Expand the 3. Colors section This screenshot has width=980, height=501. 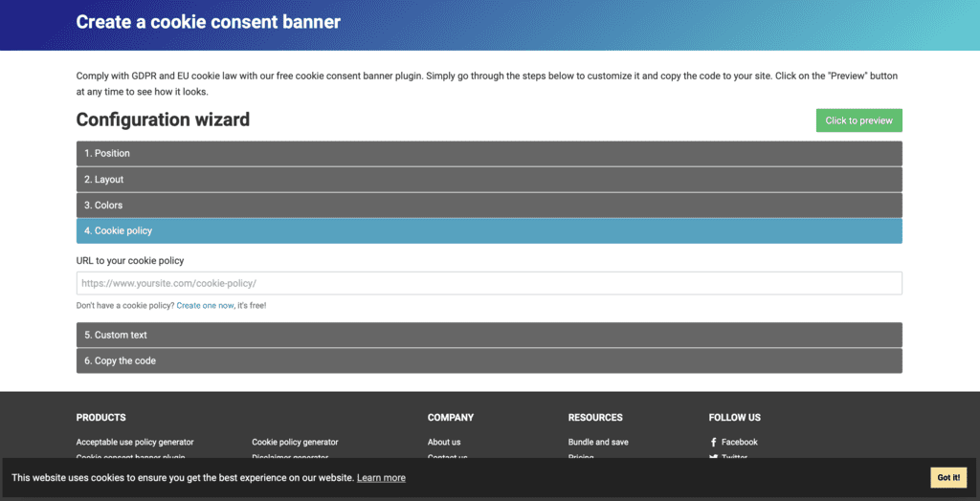coord(488,206)
